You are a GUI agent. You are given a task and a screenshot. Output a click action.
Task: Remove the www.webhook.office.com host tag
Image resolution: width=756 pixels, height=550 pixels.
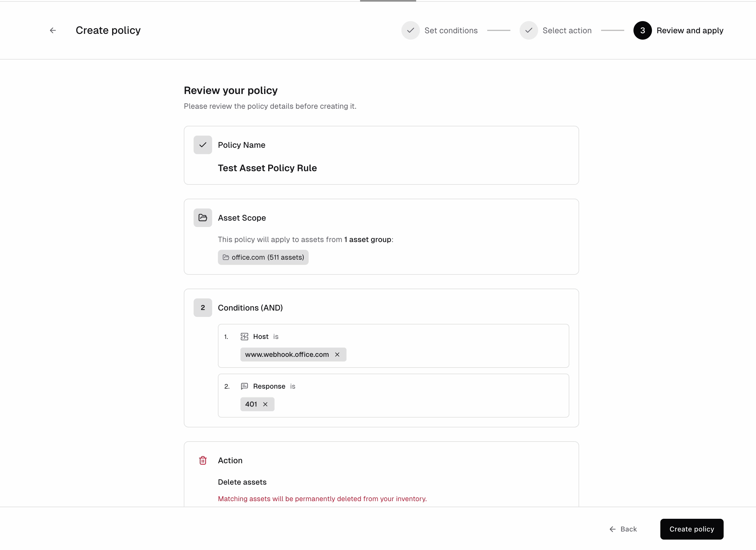tap(337, 355)
